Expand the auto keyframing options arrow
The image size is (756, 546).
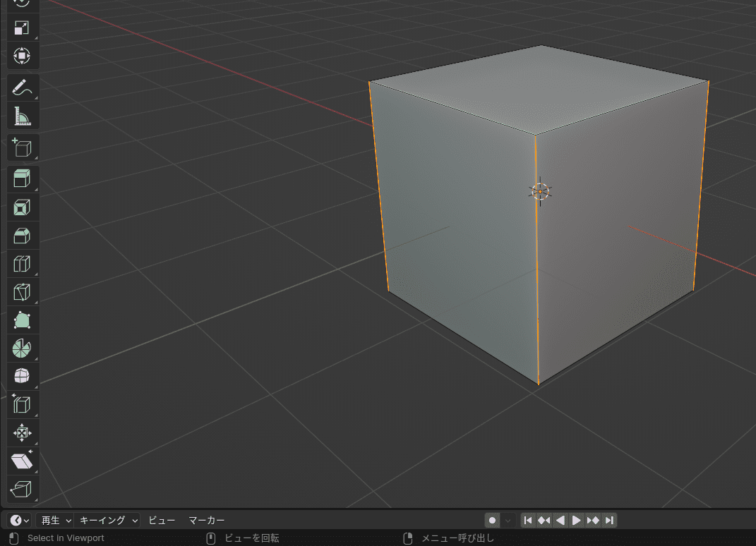pos(508,520)
